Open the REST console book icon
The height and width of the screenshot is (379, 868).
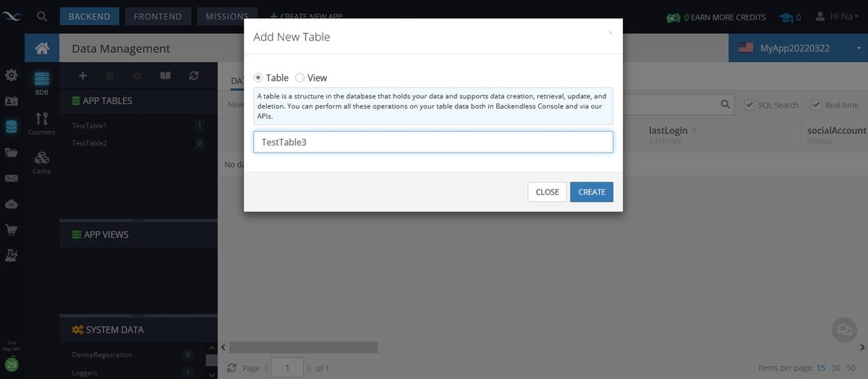[165, 75]
